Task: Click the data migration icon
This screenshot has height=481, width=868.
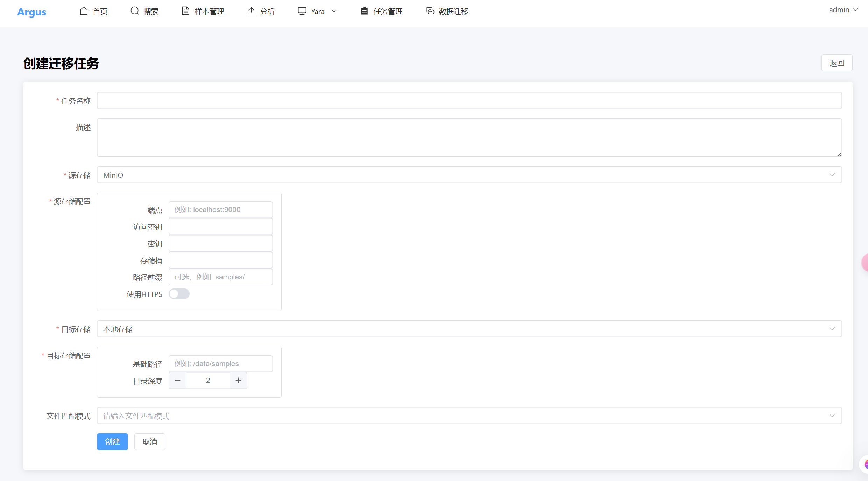Action: point(430,11)
